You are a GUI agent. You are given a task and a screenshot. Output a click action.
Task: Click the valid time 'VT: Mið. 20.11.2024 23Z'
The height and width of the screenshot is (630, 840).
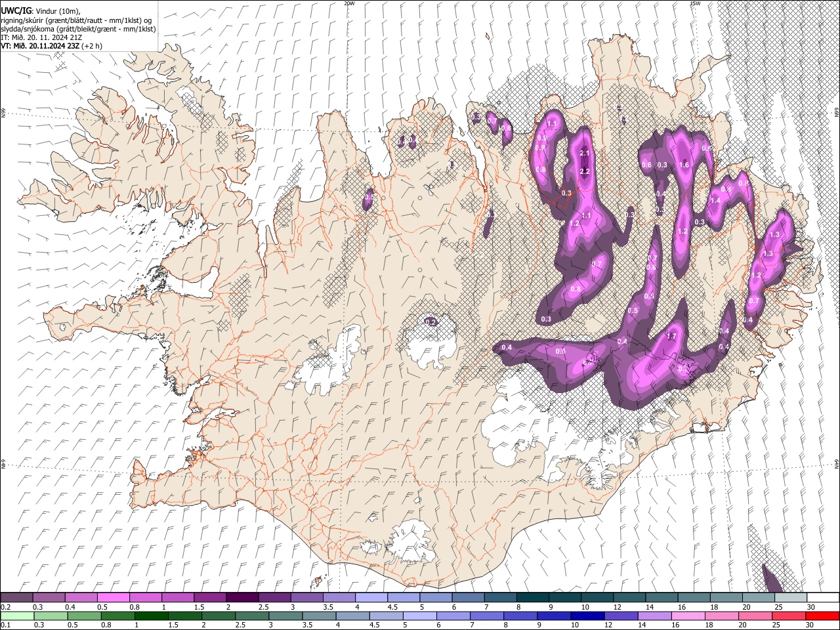tap(40, 46)
